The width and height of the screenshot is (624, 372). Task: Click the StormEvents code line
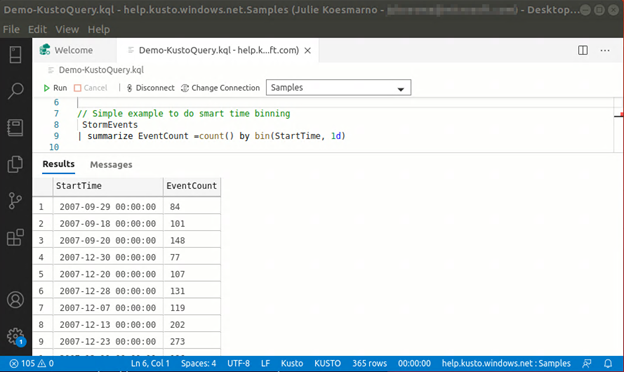[x=110, y=125]
